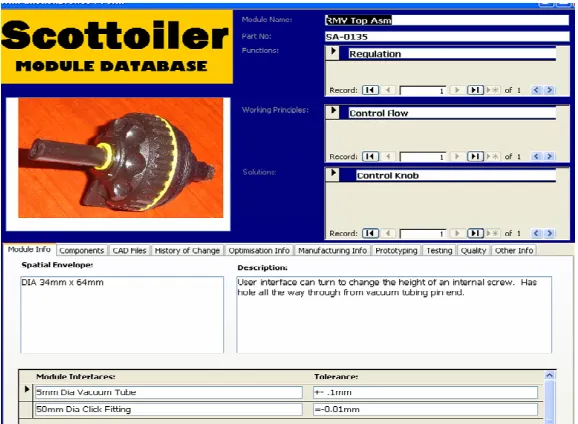The height and width of the screenshot is (424, 578).
Task: Go to last record in Functions navigator
Action: (475, 90)
